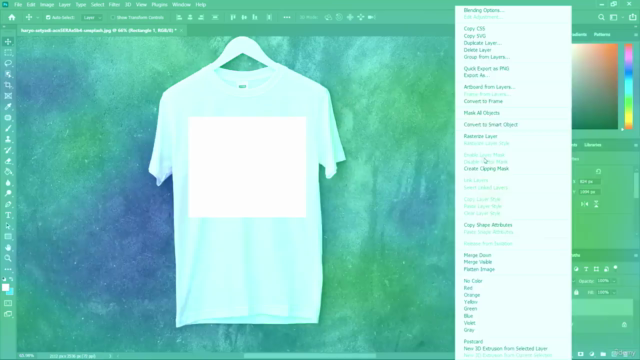
Task: Flip horizontal in the Properties panel
Action: click(x=584, y=204)
